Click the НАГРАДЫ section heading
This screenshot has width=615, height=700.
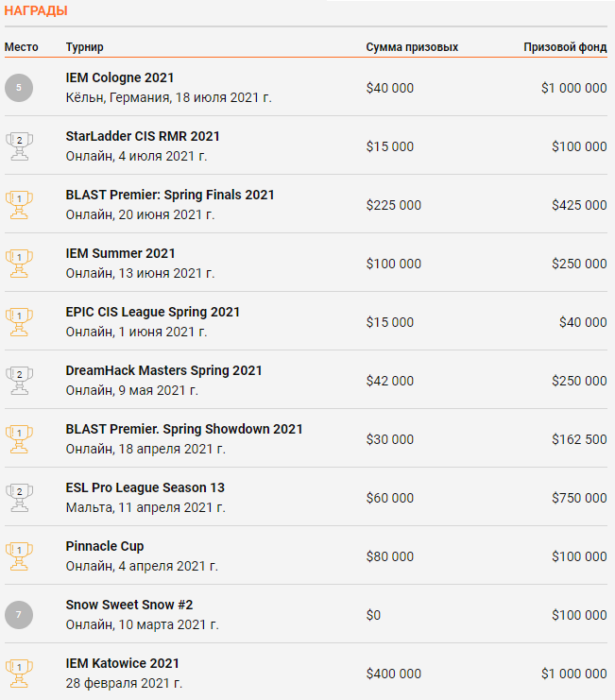click(x=36, y=11)
